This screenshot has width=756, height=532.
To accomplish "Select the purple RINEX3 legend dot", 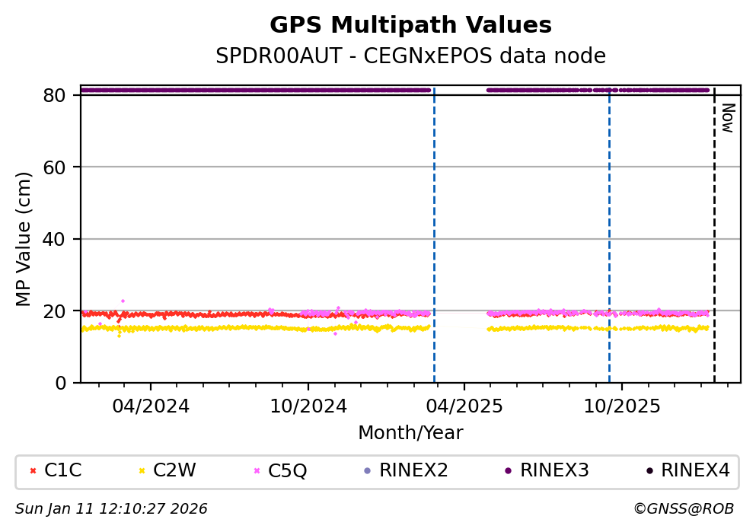I will [x=508, y=470].
